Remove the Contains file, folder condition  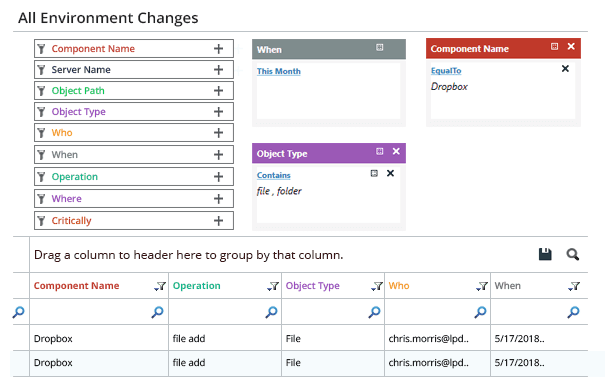(390, 173)
